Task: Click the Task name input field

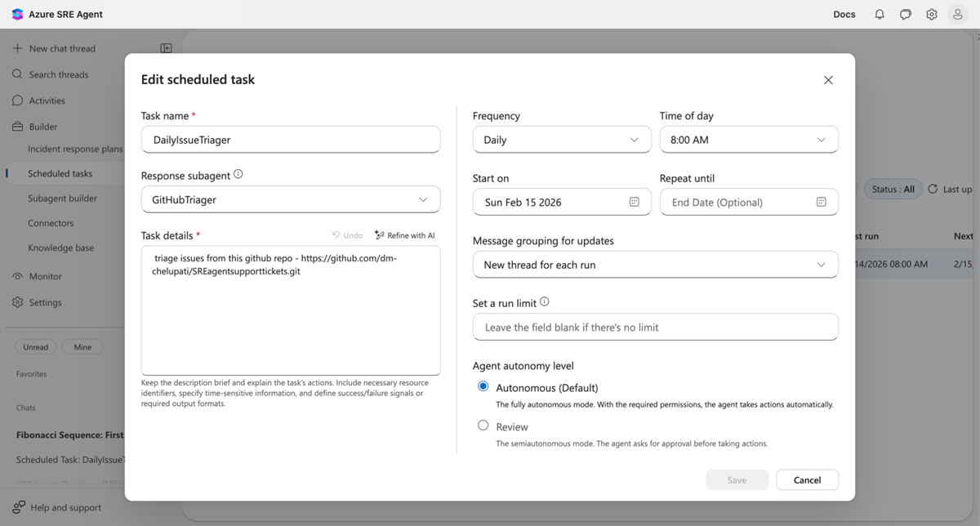Action: point(291,140)
